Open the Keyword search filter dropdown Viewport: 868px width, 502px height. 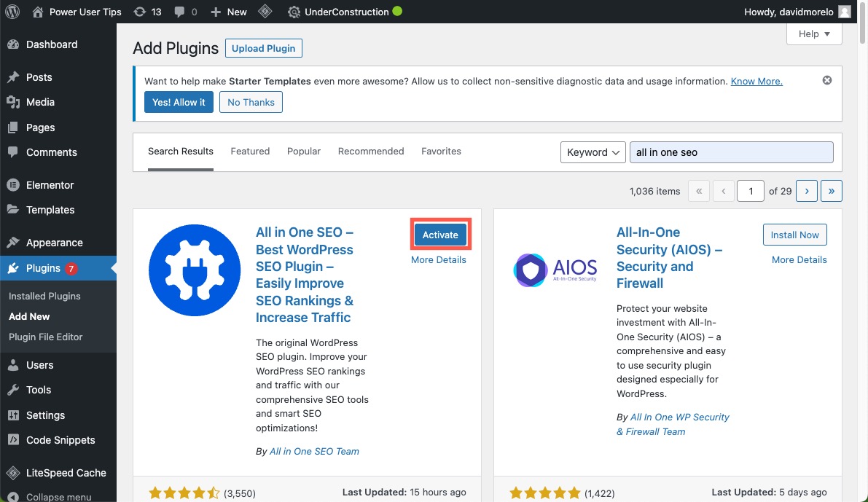(x=593, y=152)
